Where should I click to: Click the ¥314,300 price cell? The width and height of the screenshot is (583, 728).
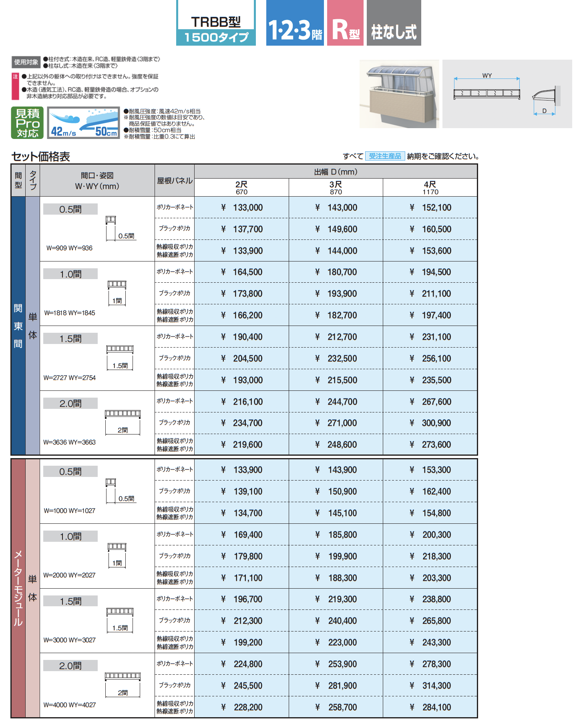click(430, 686)
